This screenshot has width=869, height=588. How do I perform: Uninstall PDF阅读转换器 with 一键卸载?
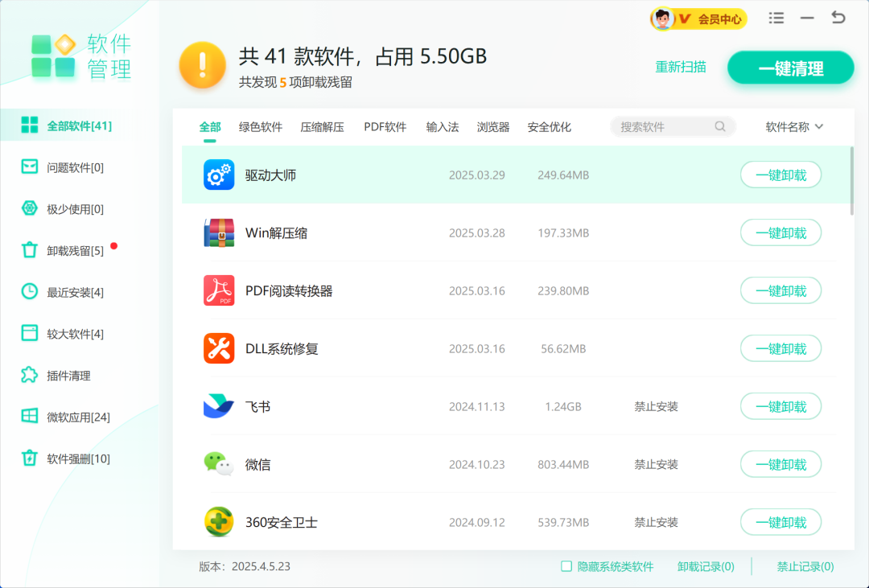click(780, 290)
